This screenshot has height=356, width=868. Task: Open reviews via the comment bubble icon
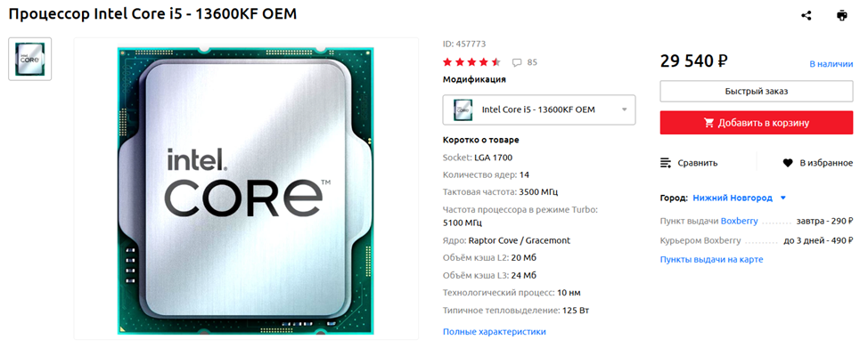coord(517,62)
